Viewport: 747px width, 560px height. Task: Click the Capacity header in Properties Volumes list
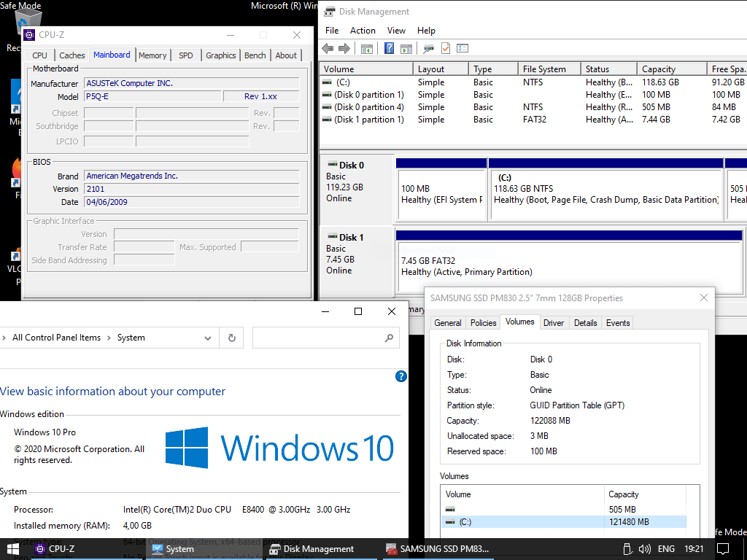click(645, 494)
